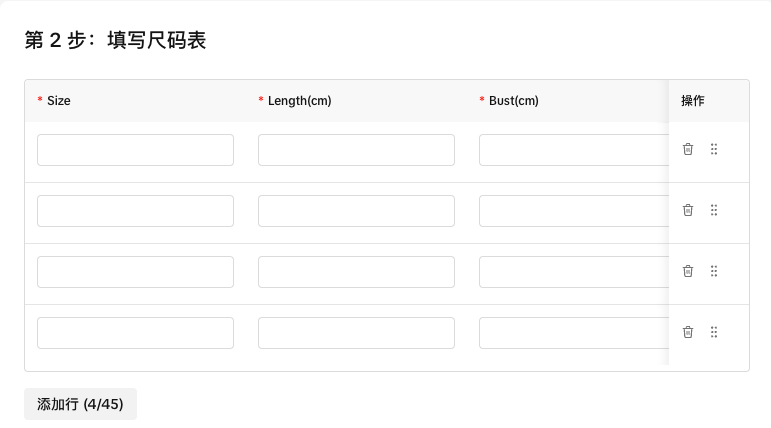
Task: Focus the Size field in second row
Action: [135, 211]
